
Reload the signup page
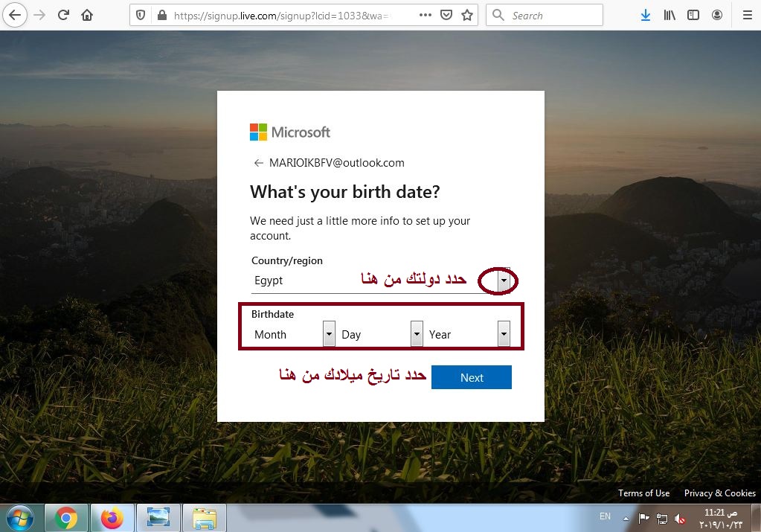(63, 15)
